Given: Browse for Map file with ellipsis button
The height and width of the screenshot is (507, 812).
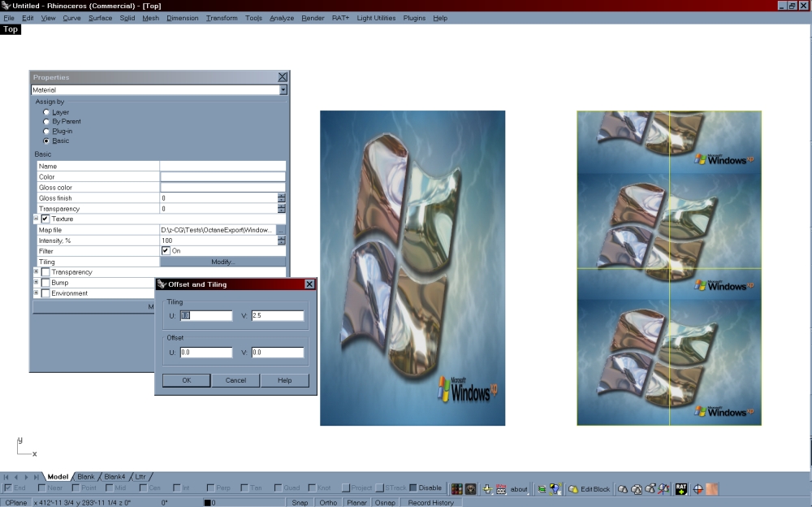Looking at the screenshot, I should coord(281,230).
